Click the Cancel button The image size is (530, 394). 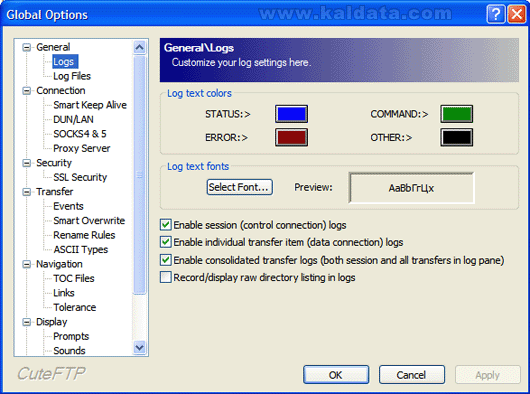(x=412, y=375)
